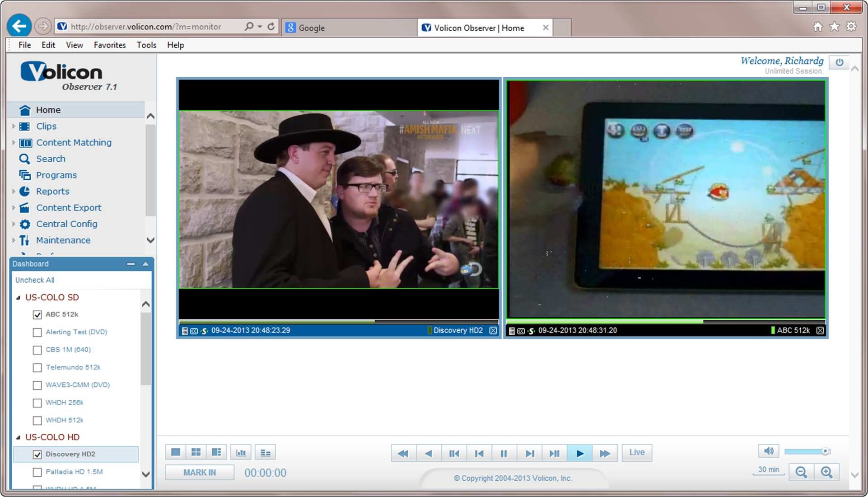Viewport: 868px width, 497px height.
Task: Click the MARK IN button
Action: (x=200, y=473)
